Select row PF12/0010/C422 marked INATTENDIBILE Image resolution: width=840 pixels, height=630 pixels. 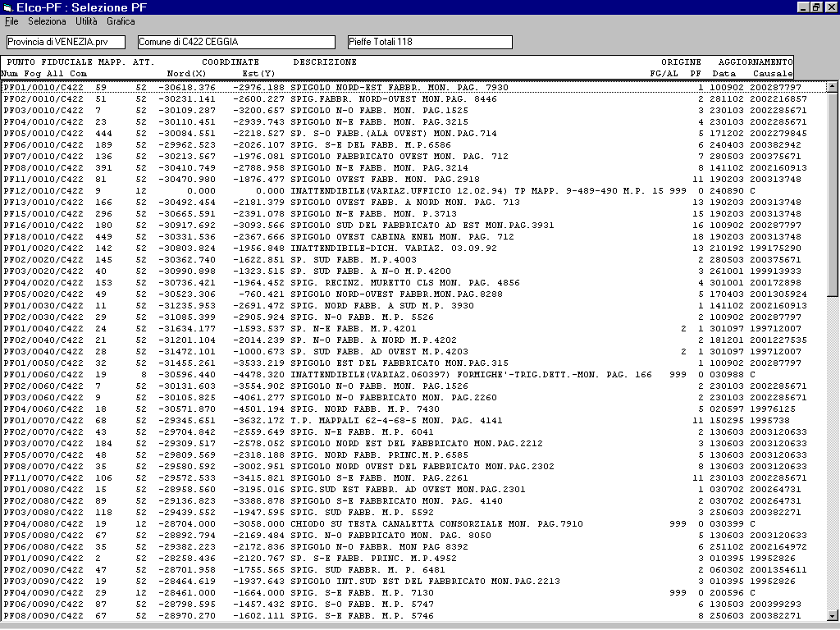328,190
